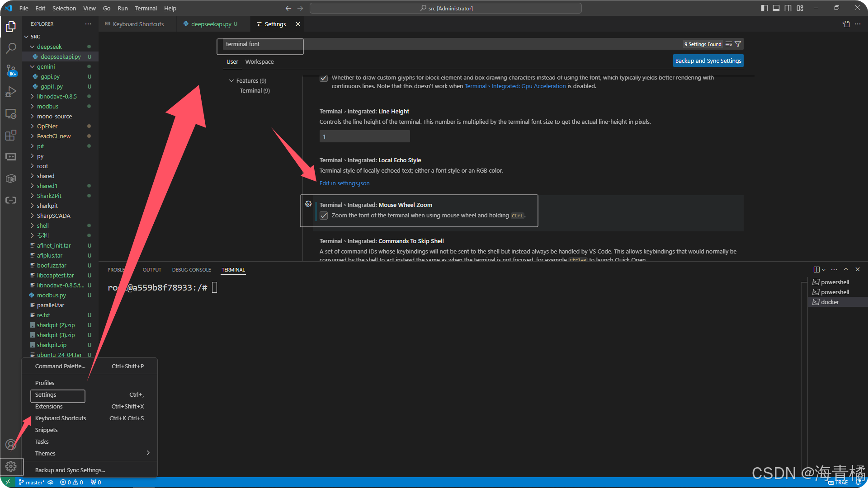Click Backup and Sync Settings button
868x488 pixels.
pos(708,61)
